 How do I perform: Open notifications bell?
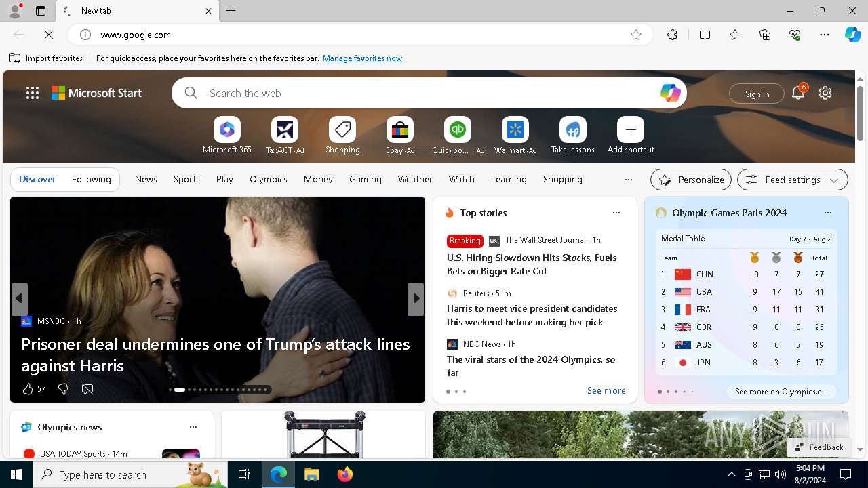tap(798, 93)
